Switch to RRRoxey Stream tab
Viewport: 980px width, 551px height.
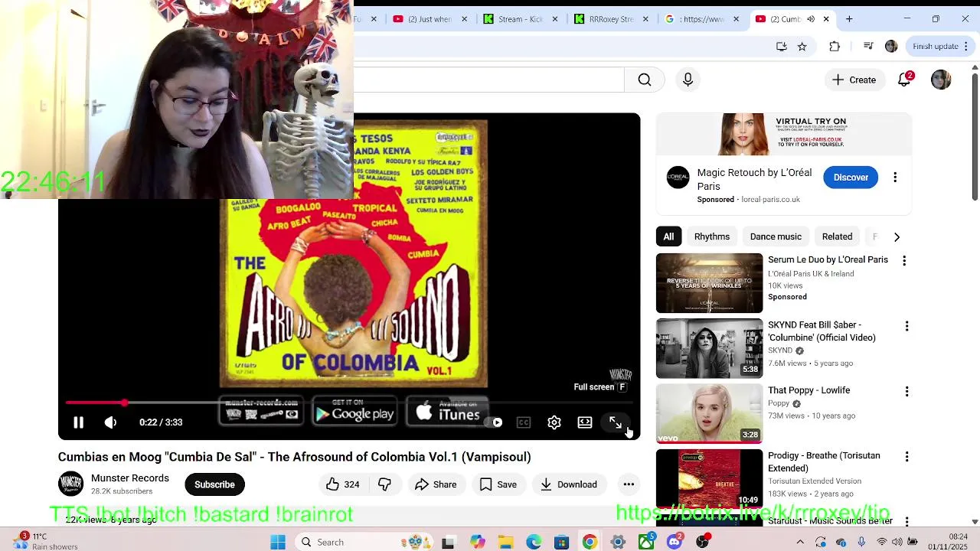point(611,19)
